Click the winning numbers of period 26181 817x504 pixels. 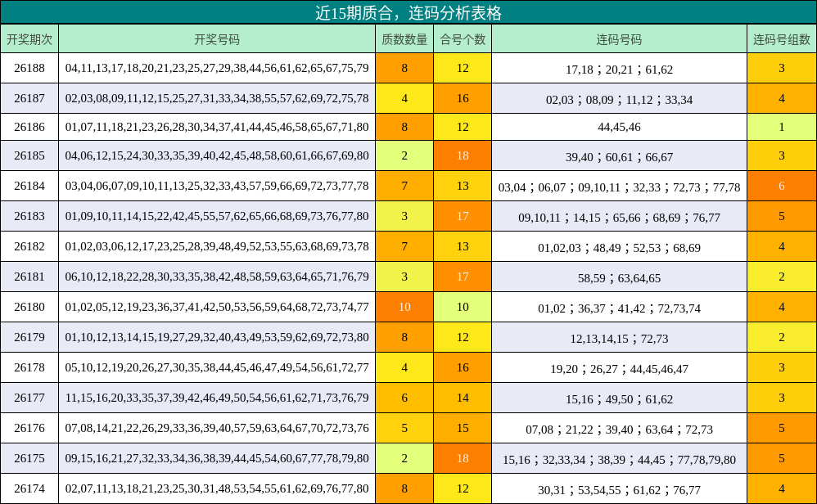pos(217,277)
